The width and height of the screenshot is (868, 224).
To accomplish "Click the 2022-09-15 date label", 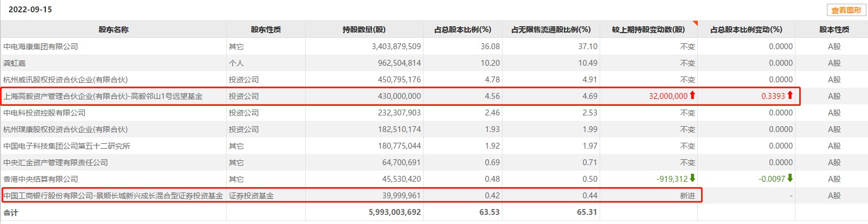I will point(30,10).
